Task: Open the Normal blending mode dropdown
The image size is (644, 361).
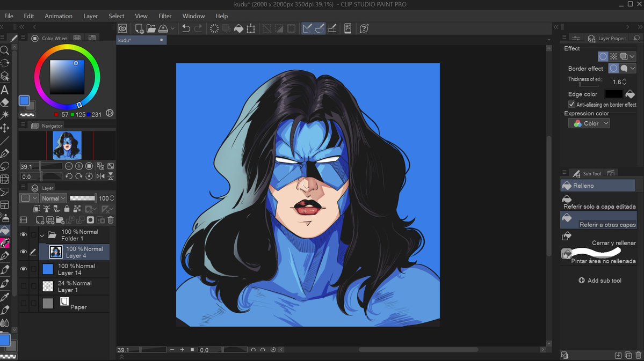Action: tap(53, 198)
